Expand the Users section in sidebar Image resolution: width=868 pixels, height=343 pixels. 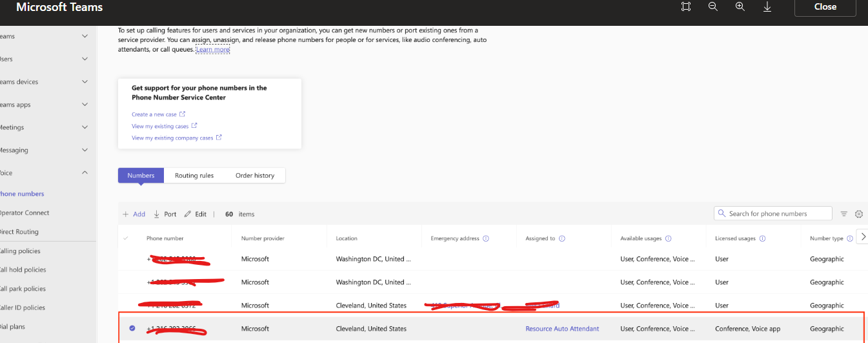pyautogui.click(x=85, y=59)
